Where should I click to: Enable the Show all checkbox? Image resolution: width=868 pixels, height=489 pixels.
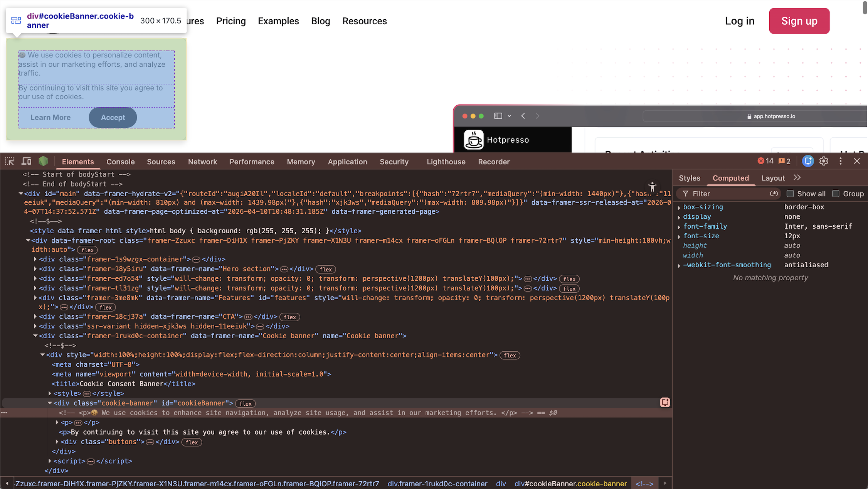(791, 194)
